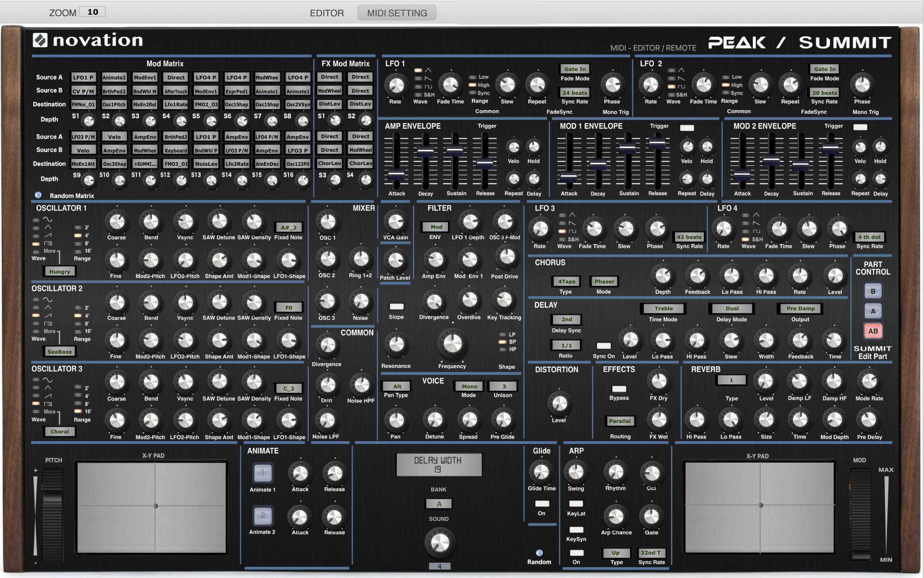Select the sine wave for Oscillator 3
Image resolution: width=924 pixels, height=578 pixels.
point(36,379)
